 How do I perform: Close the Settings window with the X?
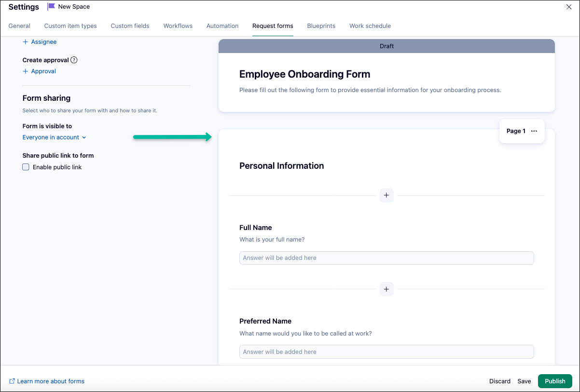coord(569,7)
